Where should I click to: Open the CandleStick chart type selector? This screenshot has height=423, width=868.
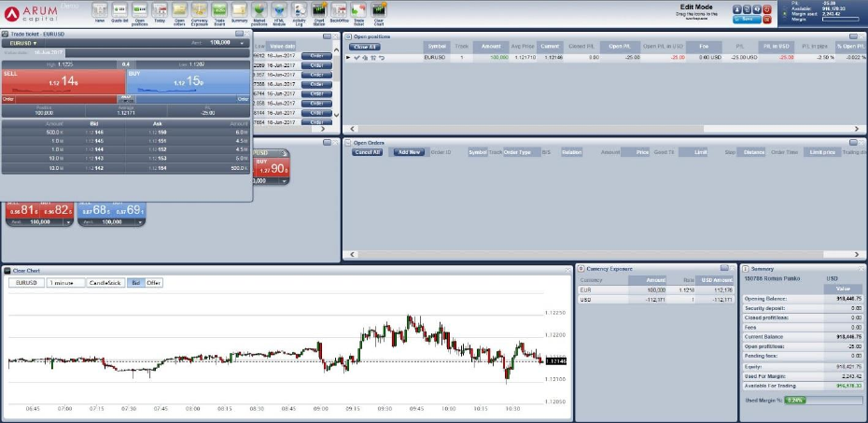pos(105,283)
